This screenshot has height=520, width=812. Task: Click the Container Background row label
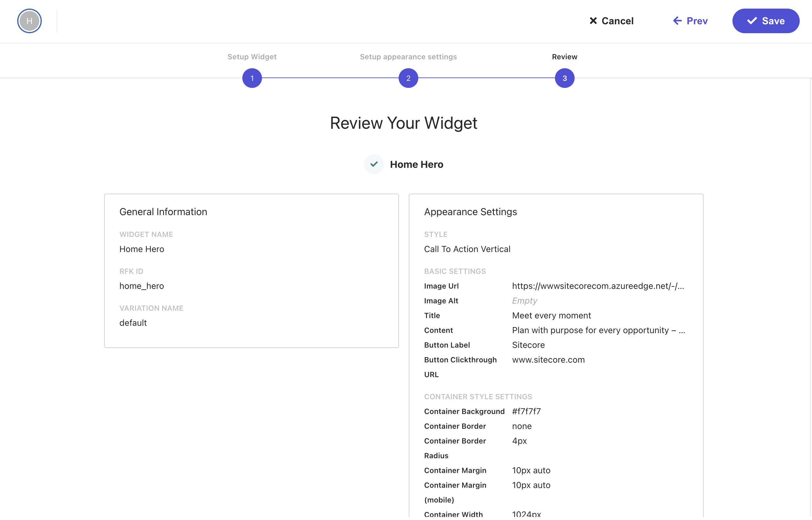click(464, 411)
